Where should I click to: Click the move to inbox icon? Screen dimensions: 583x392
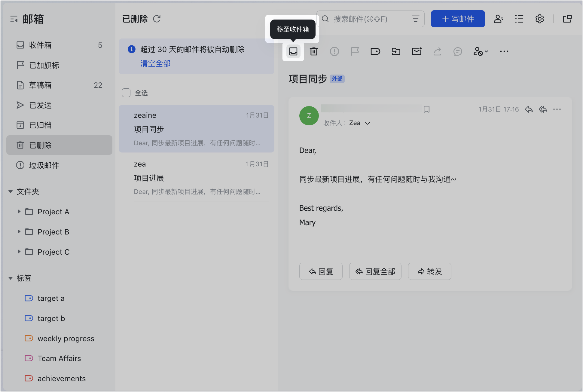point(293,51)
